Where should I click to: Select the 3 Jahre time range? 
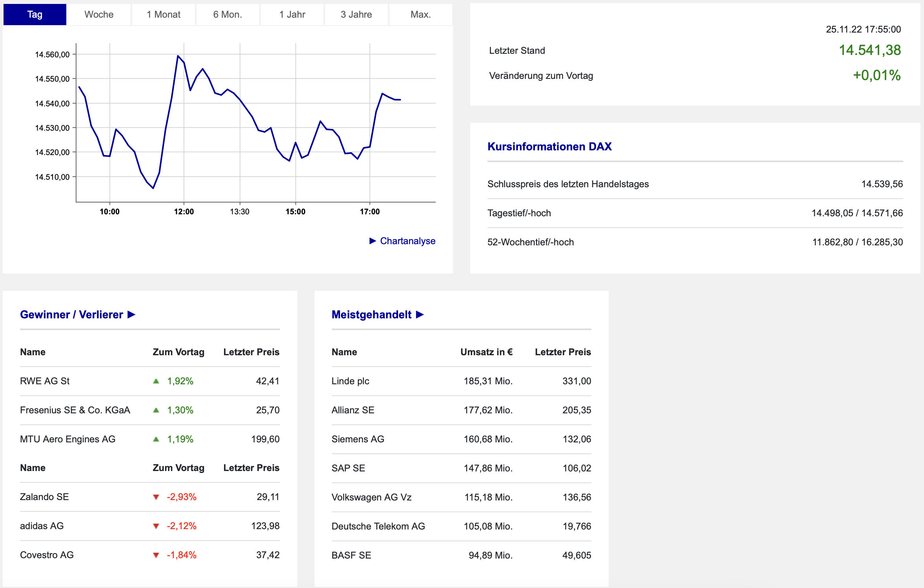coord(356,15)
